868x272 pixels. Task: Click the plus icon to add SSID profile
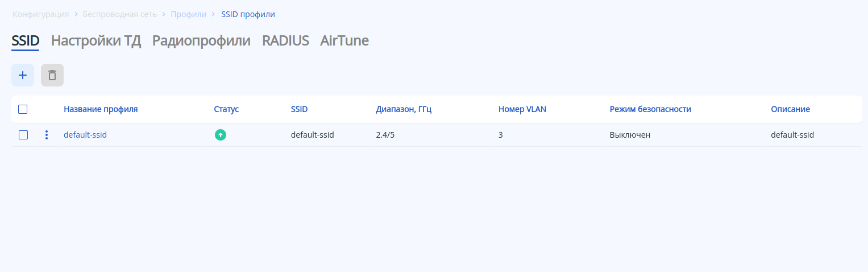click(23, 75)
